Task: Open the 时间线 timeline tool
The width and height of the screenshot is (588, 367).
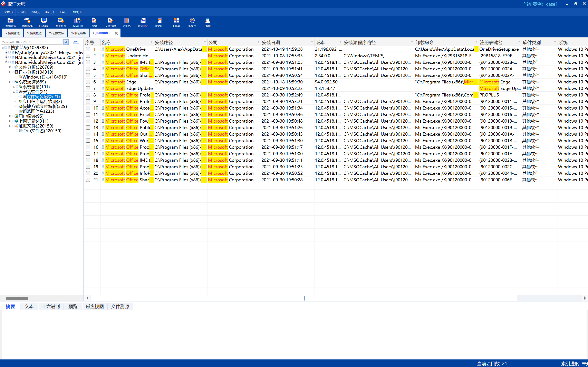Action: click(x=127, y=22)
